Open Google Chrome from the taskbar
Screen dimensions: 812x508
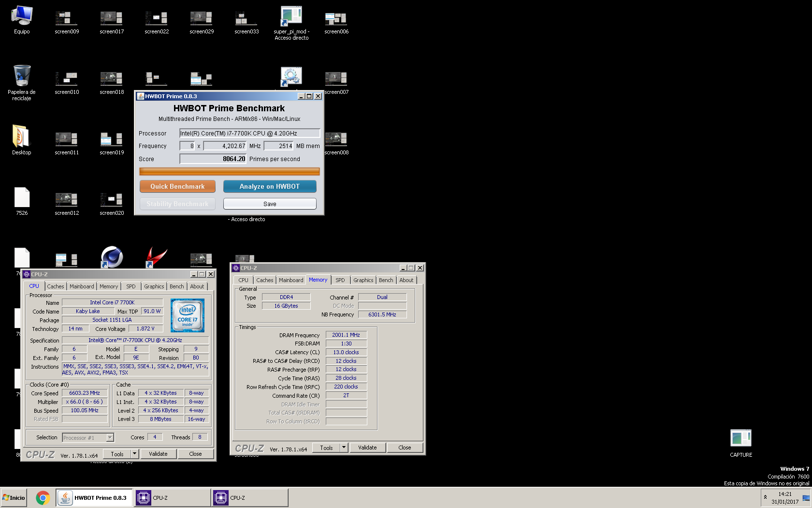pyautogui.click(x=43, y=498)
